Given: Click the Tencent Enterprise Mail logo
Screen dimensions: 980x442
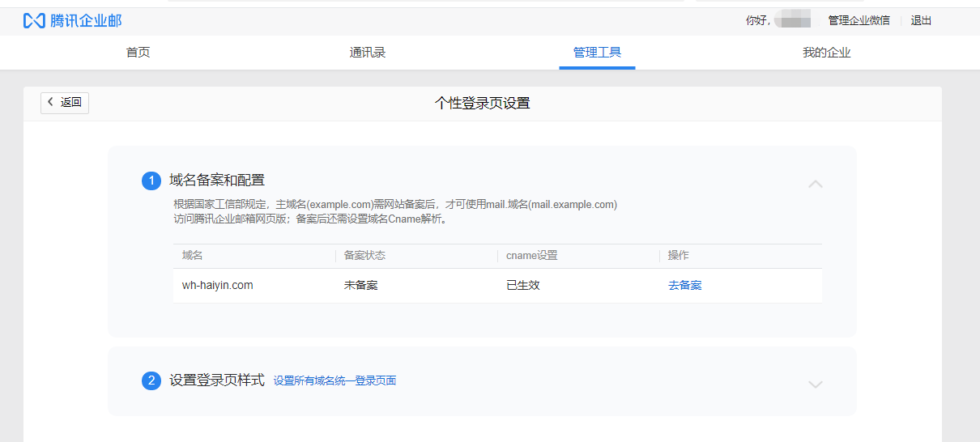Looking at the screenshot, I should tap(72, 21).
